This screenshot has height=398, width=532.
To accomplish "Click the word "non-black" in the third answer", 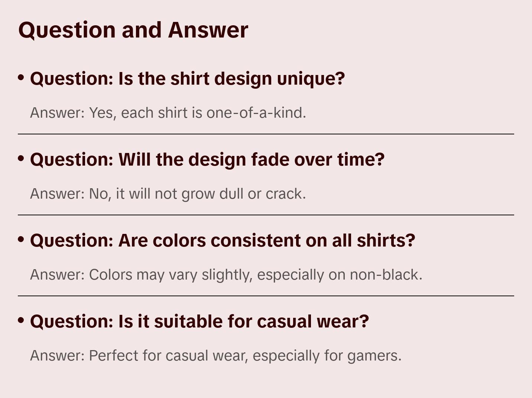I will (385, 275).
